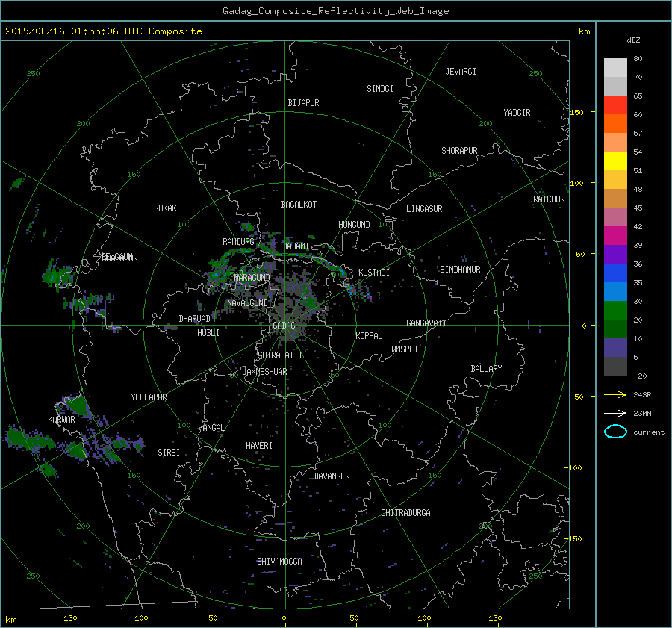Click the RAMDURG city label
The width and height of the screenshot is (672, 628).
tap(238, 242)
